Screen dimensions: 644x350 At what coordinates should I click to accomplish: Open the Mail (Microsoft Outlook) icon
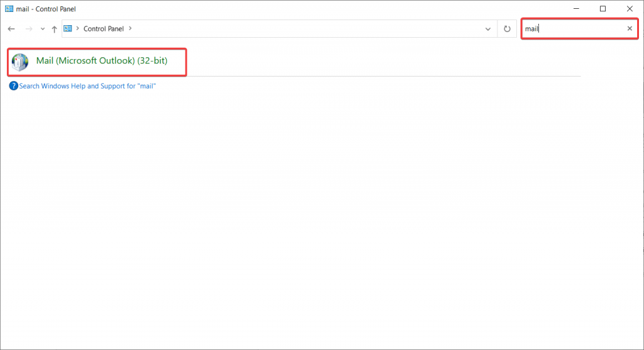coord(20,61)
